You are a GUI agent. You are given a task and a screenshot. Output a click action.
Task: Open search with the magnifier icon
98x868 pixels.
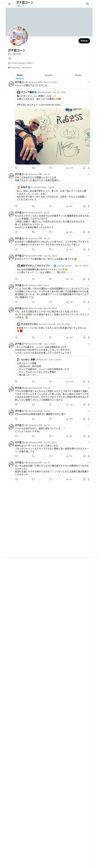[x=88, y=4]
